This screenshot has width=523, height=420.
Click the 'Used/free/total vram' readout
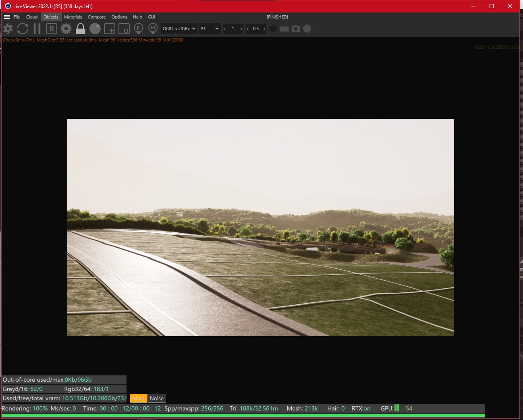click(x=64, y=398)
